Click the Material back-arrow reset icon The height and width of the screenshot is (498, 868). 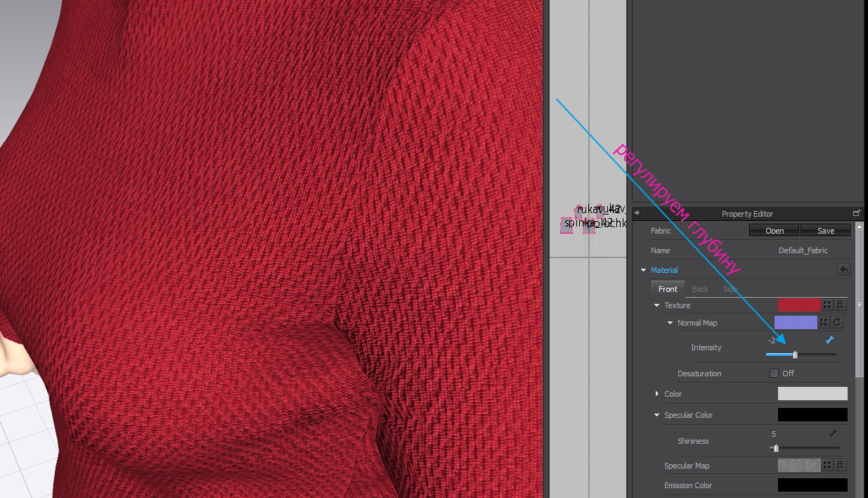844,269
